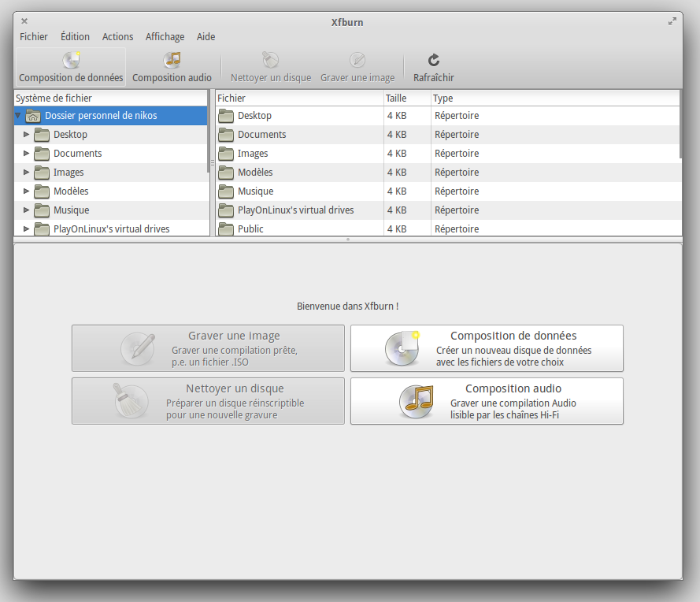Viewport: 700px width, 602px height.
Task: Sort the file list by the Taille column header
Action: pos(407,98)
